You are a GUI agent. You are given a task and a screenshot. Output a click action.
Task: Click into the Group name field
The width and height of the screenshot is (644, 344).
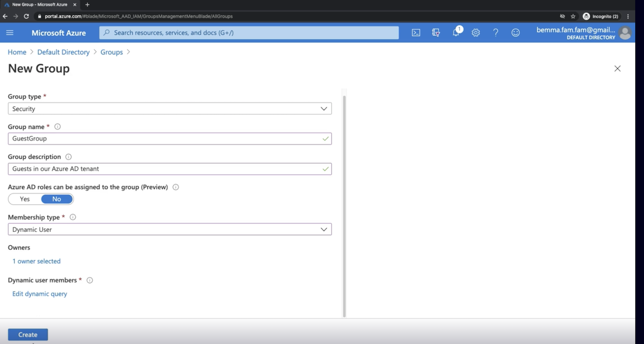[170, 138]
